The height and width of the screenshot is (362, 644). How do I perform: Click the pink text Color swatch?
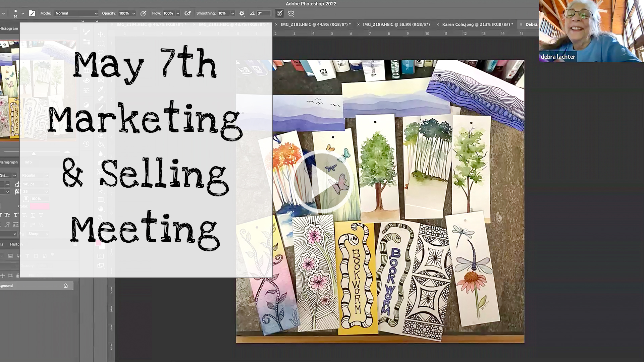click(x=40, y=206)
